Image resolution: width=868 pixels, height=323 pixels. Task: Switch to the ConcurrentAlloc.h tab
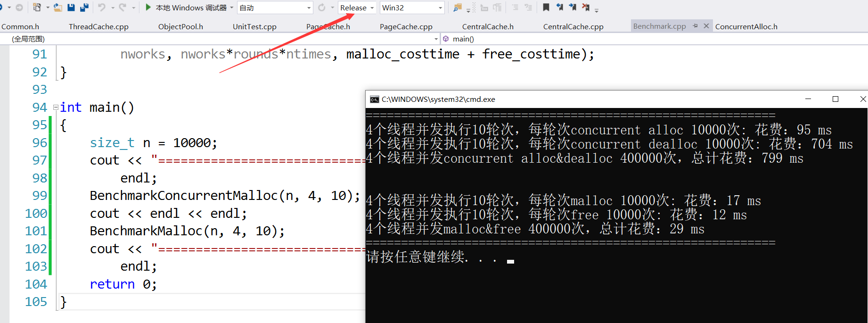coord(746,26)
